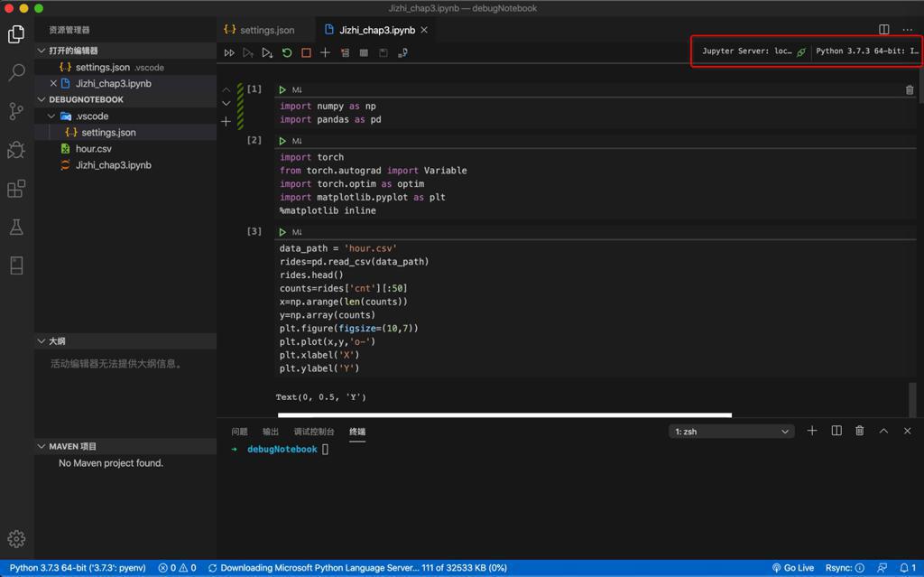Image resolution: width=924 pixels, height=577 pixels.
Task: Open hour.csv in the explorer
Action: 94,149
